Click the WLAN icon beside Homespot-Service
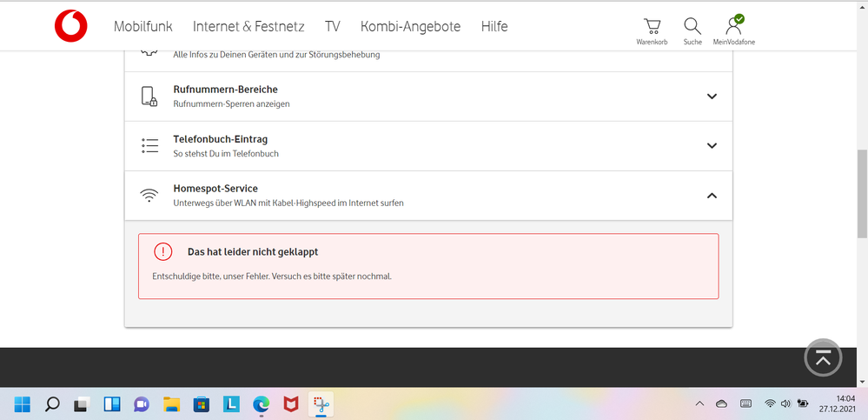 pyautogui.click(x=149, y=195)
